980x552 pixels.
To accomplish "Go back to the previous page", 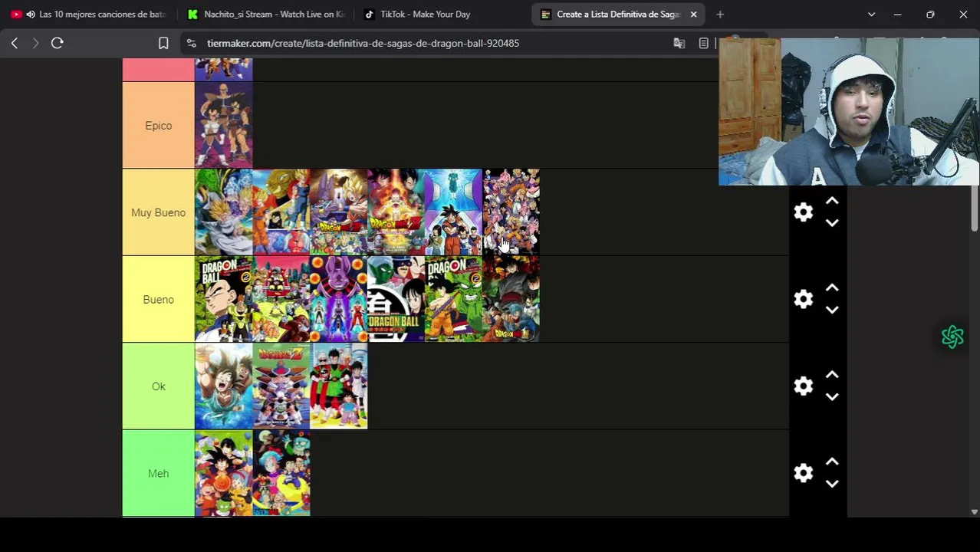I will [15, 44].
